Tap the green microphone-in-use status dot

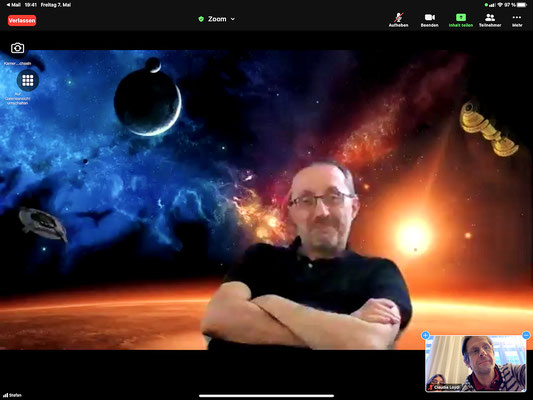pos(486,5)
